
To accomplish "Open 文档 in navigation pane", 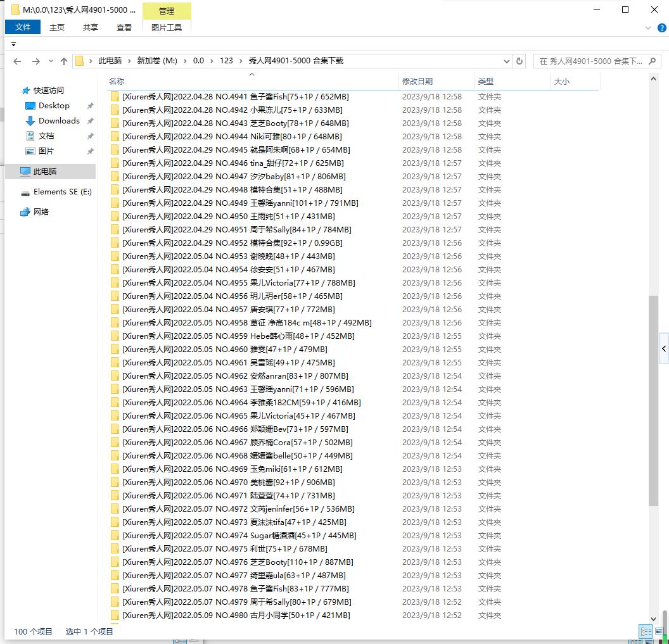I will [46, 136].
